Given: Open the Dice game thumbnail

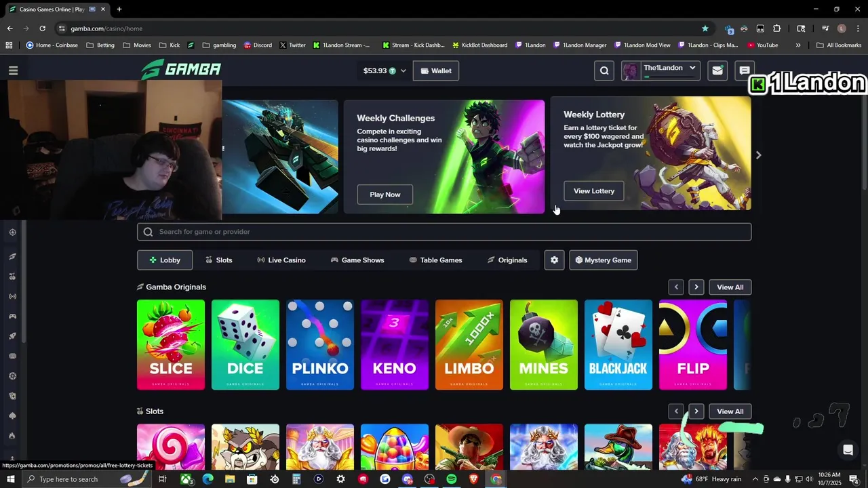Looking at the screenshot, I should [245, 345].
